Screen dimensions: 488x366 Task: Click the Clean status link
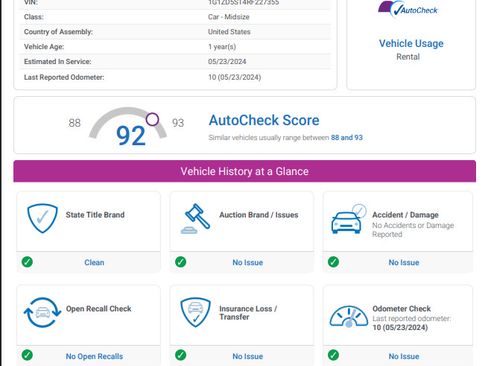(x=94, y=262)
